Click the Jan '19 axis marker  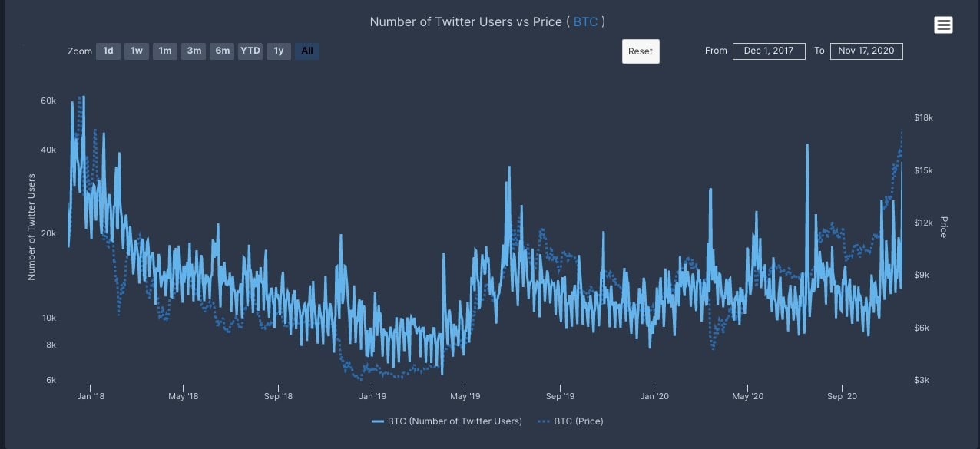[372, 396]
